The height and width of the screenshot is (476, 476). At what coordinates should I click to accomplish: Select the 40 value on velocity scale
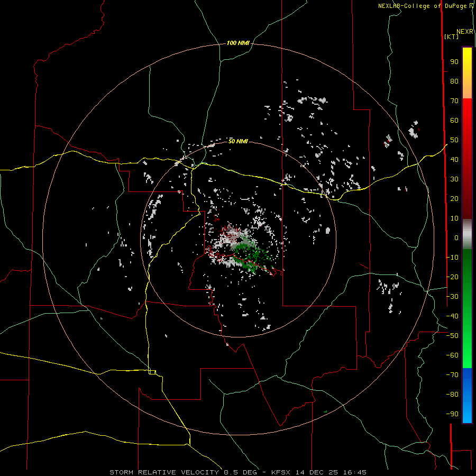point(454,160)
